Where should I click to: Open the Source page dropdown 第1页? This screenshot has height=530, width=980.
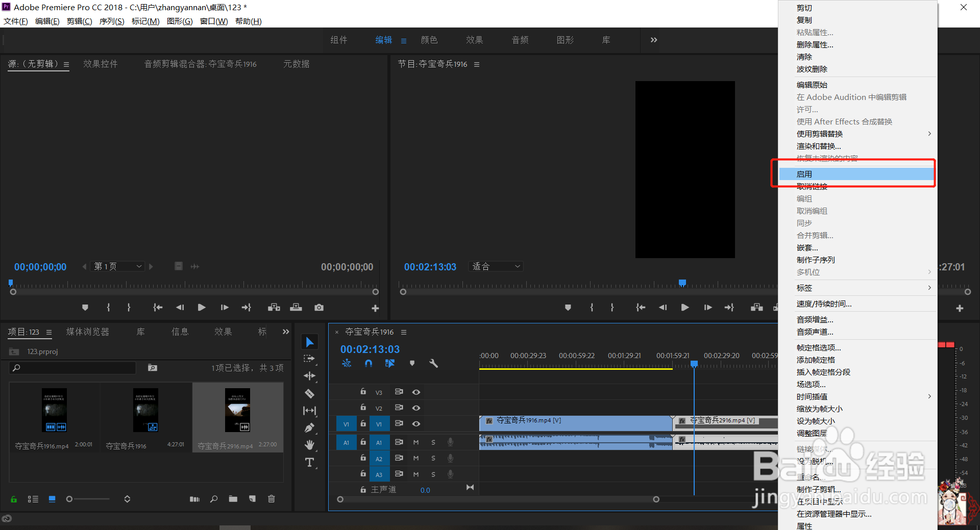coord(118,266)
